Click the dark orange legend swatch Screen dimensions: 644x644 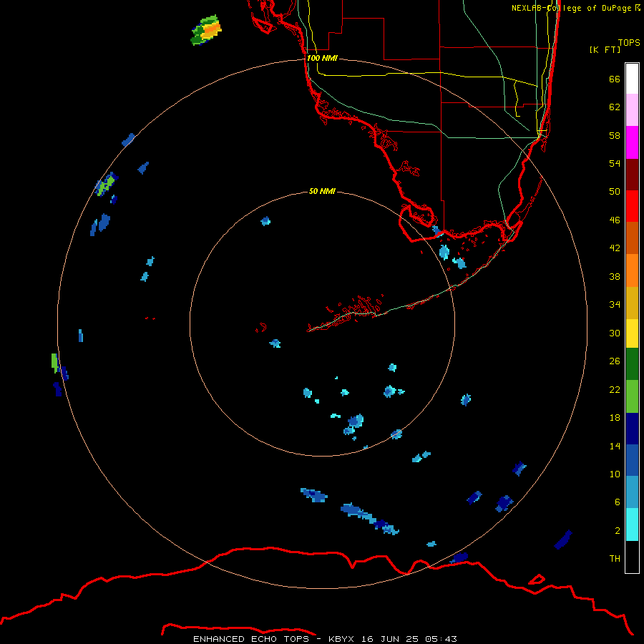632,238
